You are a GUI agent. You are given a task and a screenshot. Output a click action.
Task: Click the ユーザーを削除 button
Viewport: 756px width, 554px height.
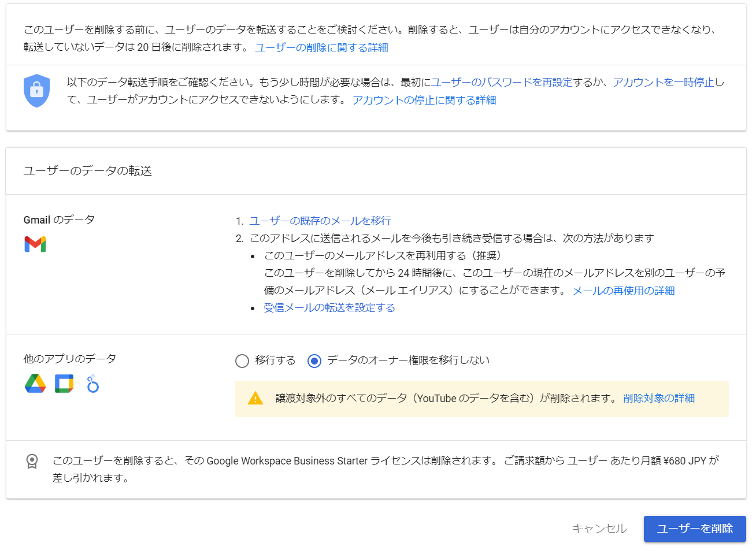695,529
